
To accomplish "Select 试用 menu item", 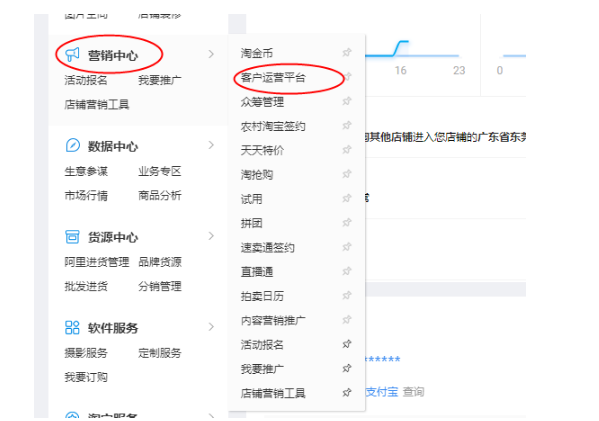I will (x=251, y=199).
